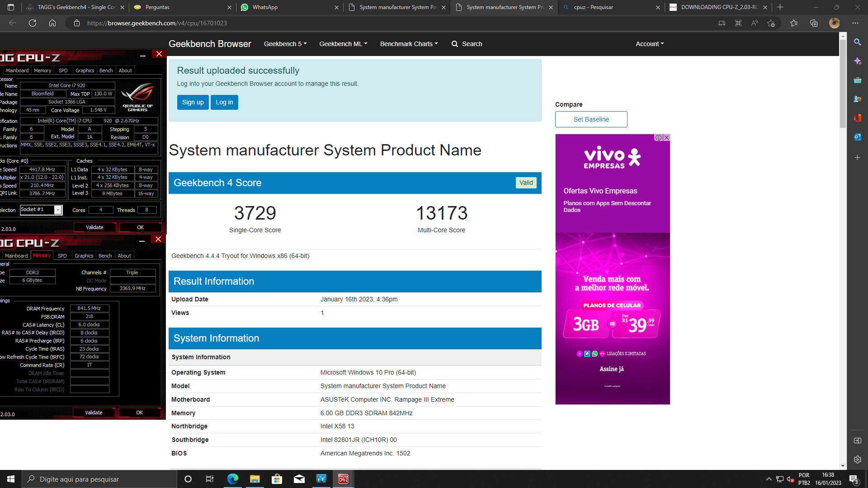Viewport: 868px width, 488px height.
Task: Open Edge collections
Action: tap(814, 23)
